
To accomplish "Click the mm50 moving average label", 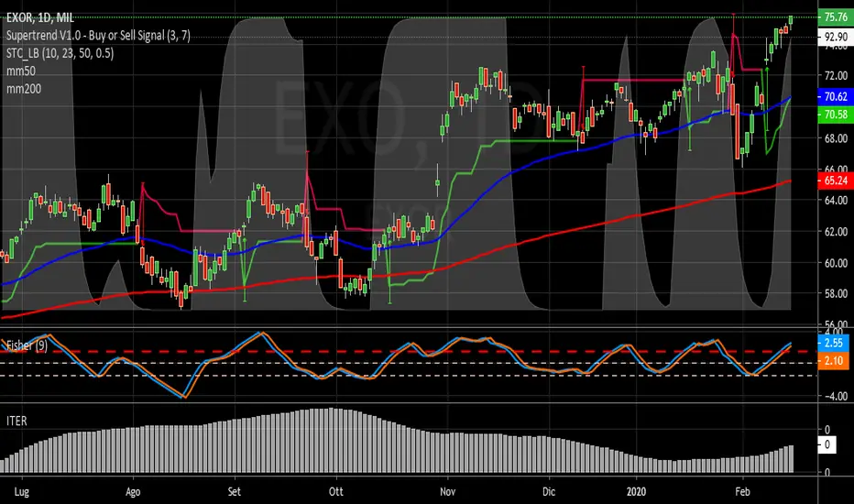I will [x=21, y=71].
